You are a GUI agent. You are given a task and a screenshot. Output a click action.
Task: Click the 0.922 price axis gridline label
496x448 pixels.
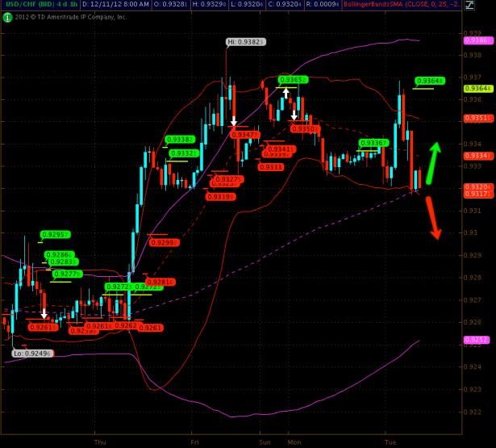click(x=473, y=412)
